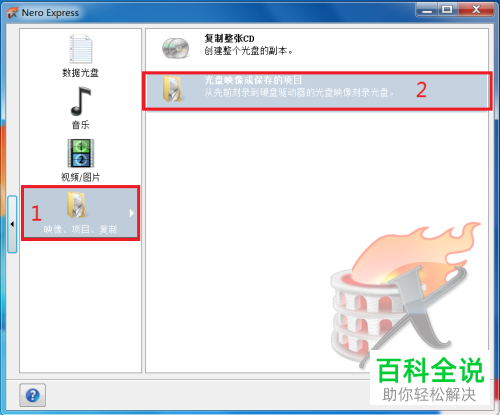Click the 数据光盘 label text

(x=80, y=73)
